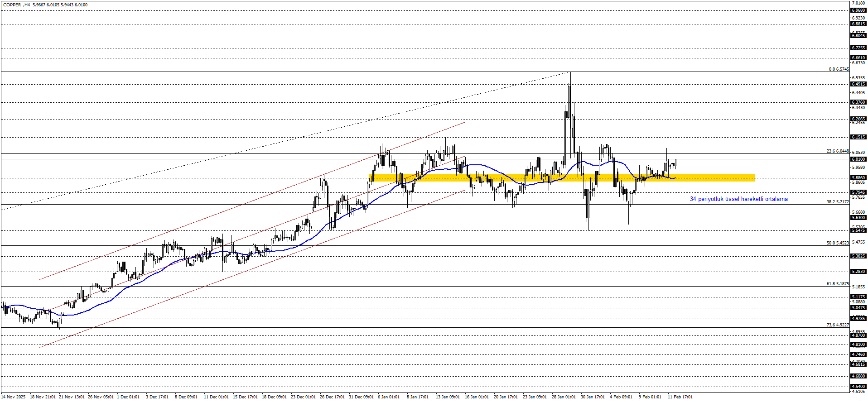Select the Fibonacci '38.2 5.7172' level label
Screen dimensions: 868x402
tap(838, 202)
